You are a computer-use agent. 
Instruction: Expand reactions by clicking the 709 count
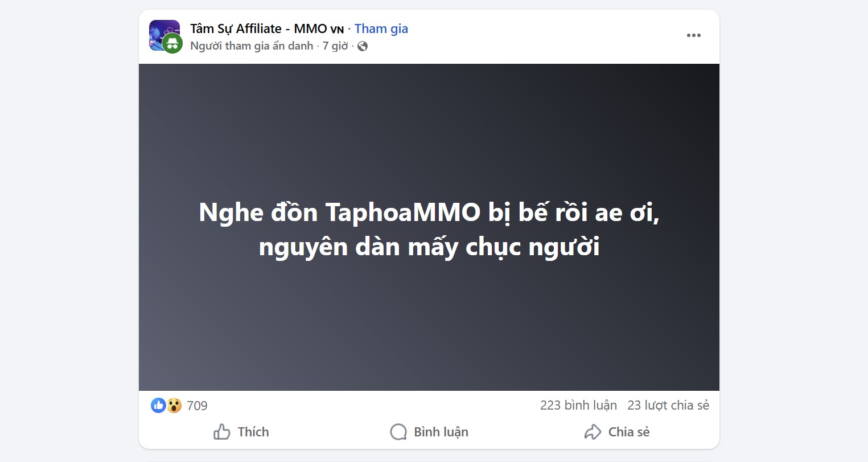pyautogui.click(x=196, y=405)
